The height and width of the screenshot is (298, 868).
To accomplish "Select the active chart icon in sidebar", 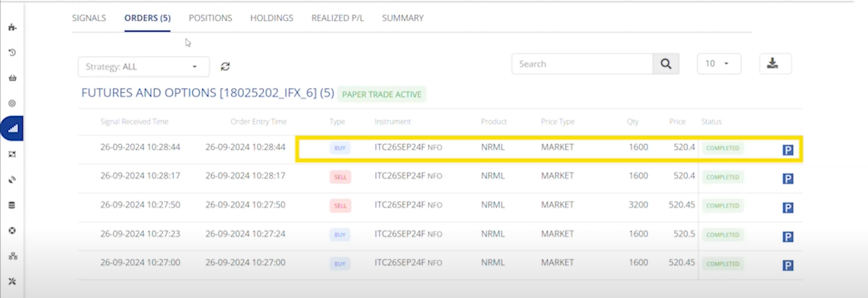I will tap(12, 128).
